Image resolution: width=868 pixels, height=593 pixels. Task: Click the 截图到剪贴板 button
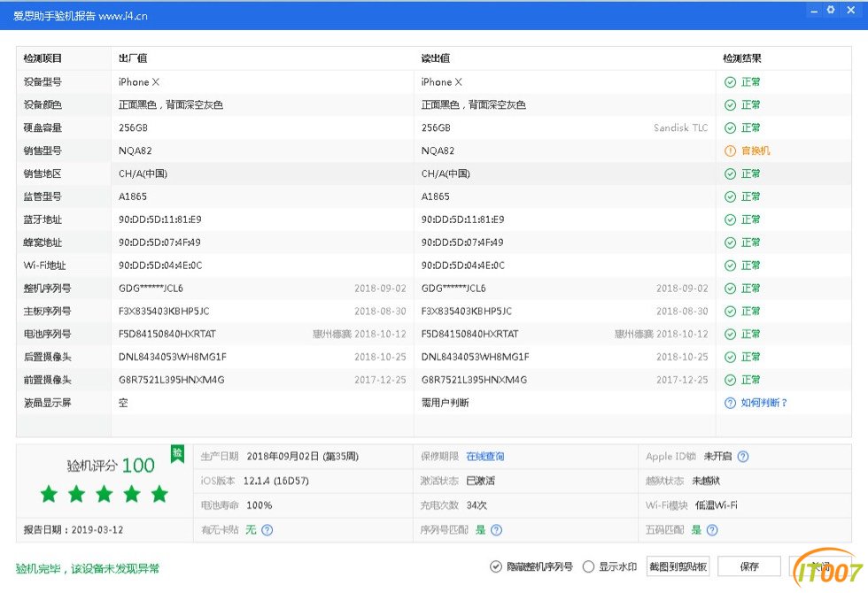(678, 567)
